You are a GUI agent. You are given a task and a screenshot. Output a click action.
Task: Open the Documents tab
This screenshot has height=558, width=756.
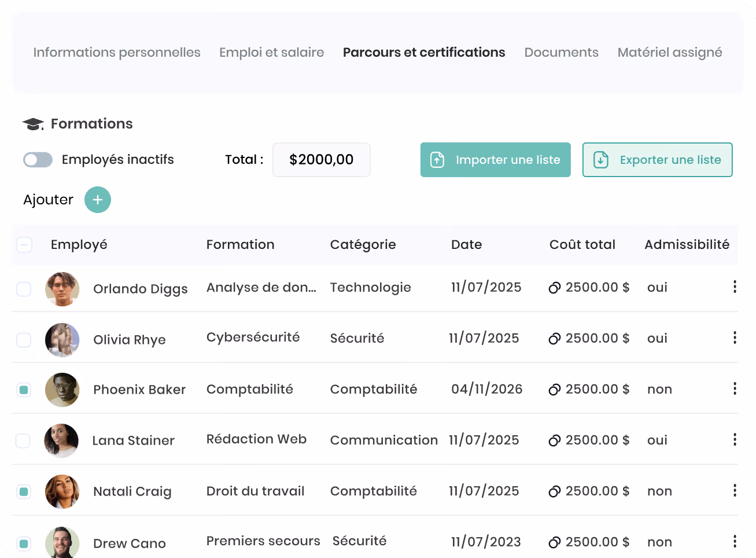(561, 52)
